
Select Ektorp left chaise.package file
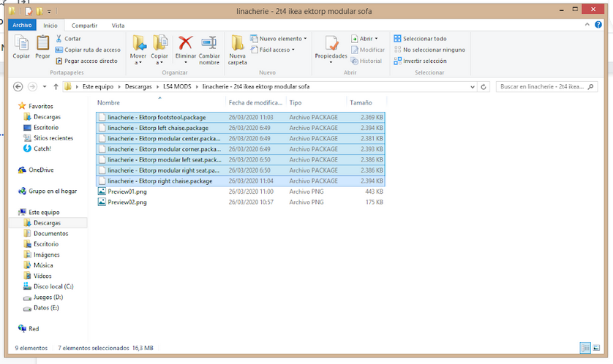(x=240, y=128)
